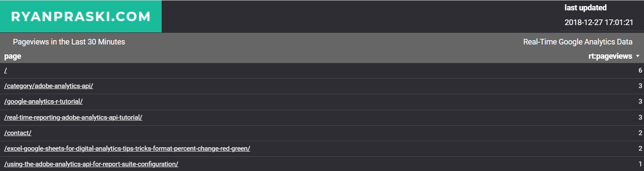The height and width of the screenshot is (171, 644).
Task: Open the /google-analytics-r-tutorial/ link
Action: pos(44,101)
